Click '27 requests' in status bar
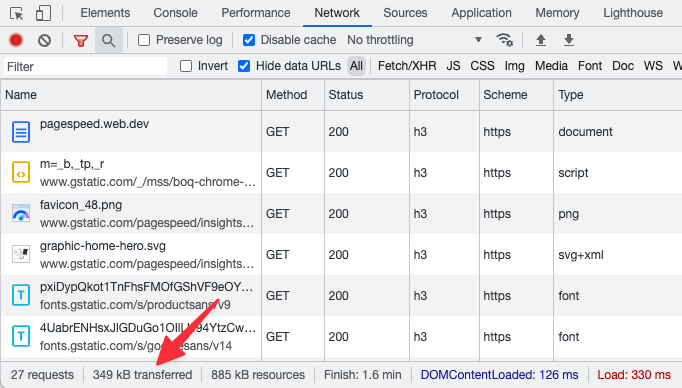682x388 pixels. (x=42, y=375)
